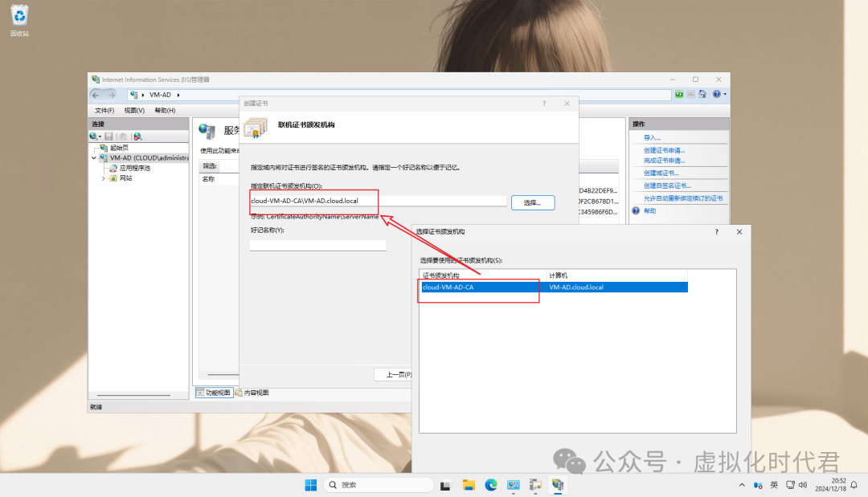This screenshot has width=868, height=497.
Task: Open the 视图(V) menu
Action: [134, 111]
